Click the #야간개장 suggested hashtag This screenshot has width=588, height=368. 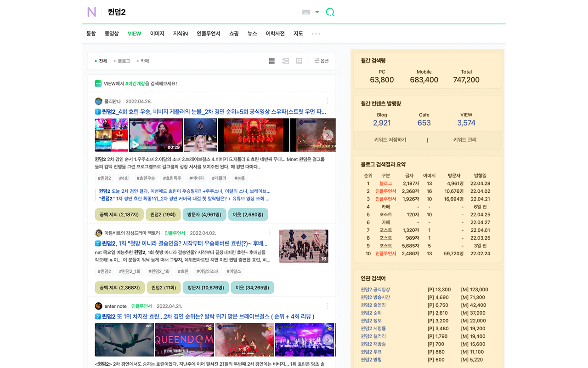pos(135,84)
